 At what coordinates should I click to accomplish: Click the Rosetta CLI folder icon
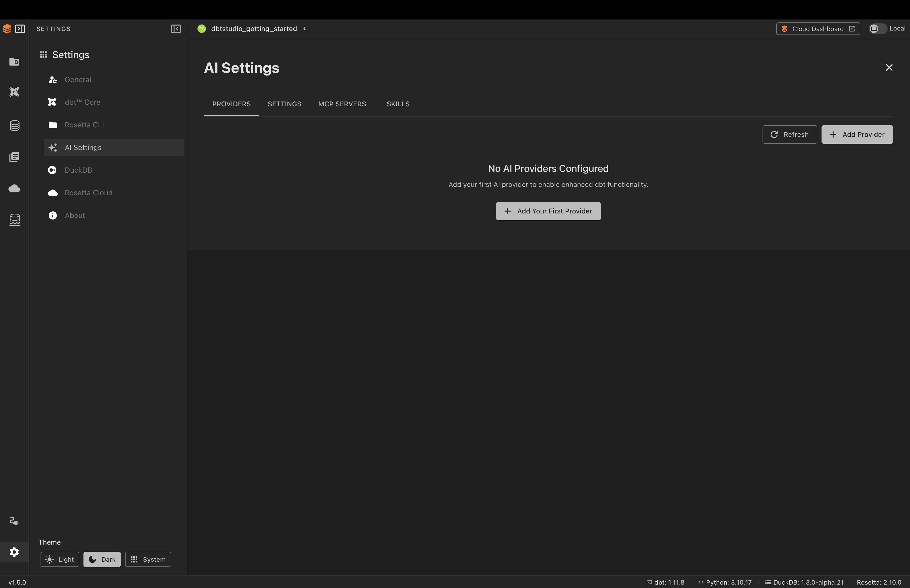pyautogui.click(x=53, y=125)
